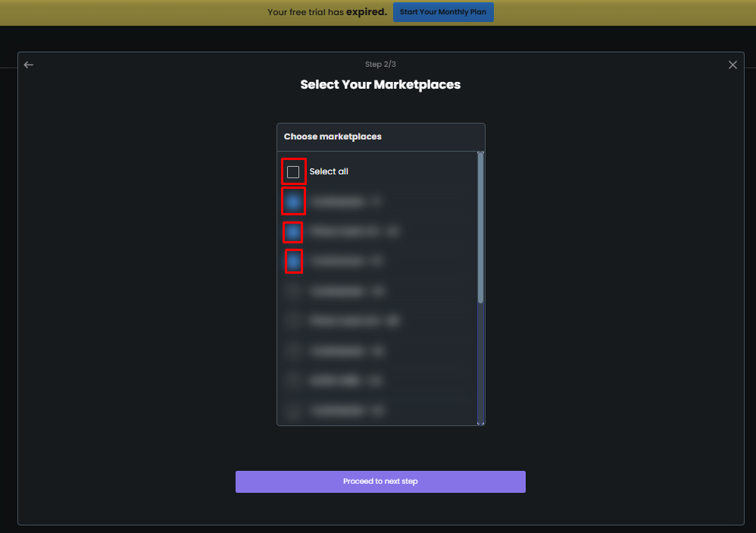The image size is (756, 533).
Task: Click the scrollbar down arrow of the marketplace list
Action: point(480,423)
